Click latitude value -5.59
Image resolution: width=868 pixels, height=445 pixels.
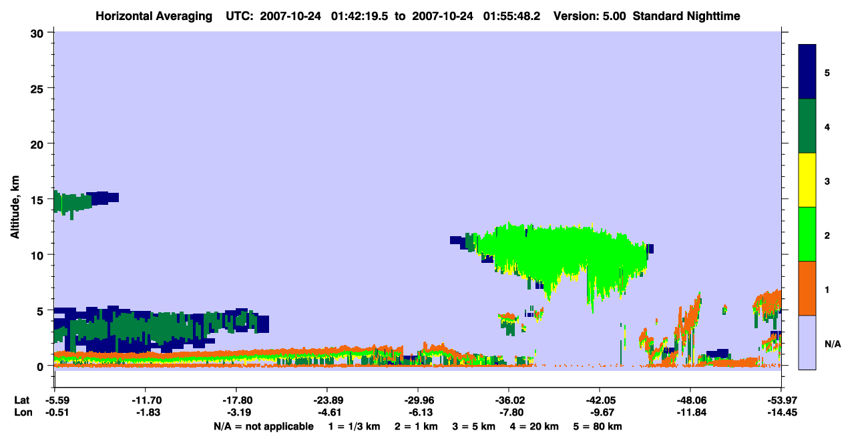(x=55, y=400)
